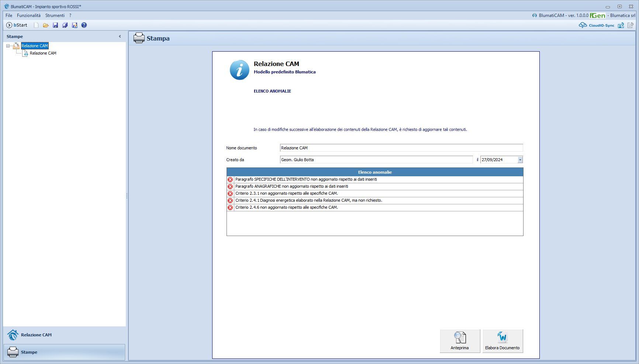
Task: Click the Anteprima preview button
Action: pos(460,341)
